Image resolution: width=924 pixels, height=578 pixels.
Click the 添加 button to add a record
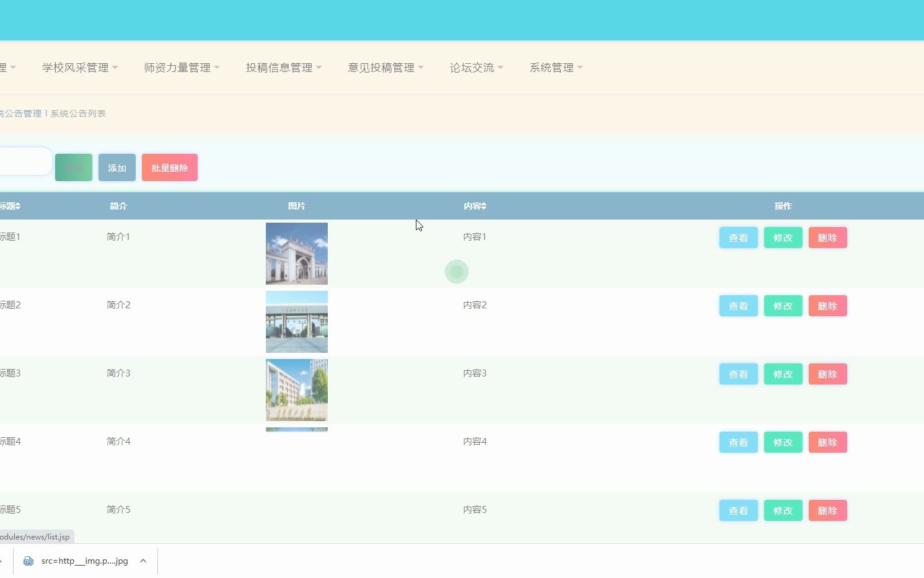(x=117, y=167)
